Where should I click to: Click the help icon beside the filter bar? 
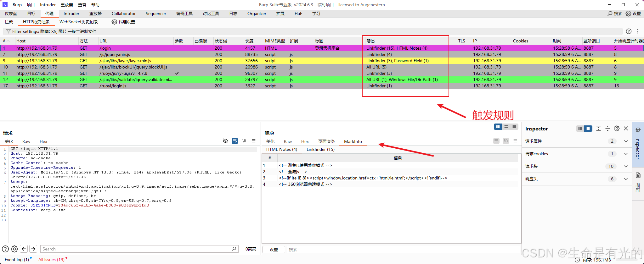tap(629, 31)
